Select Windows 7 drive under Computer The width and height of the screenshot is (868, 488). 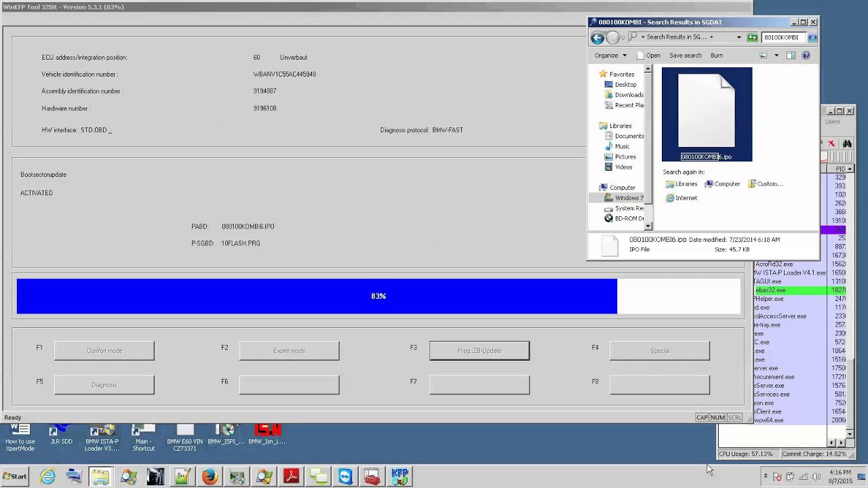tap(624, 198)
